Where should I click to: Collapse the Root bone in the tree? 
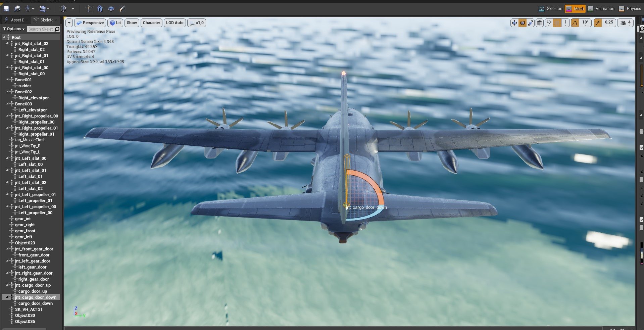[x=4, y=37]
